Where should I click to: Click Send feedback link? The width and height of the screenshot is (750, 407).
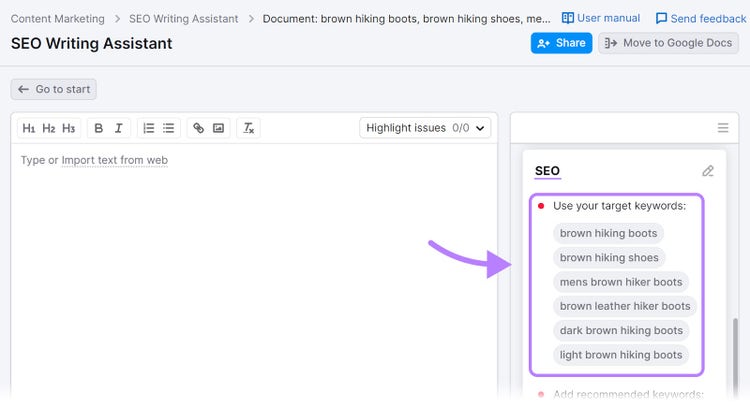tap(701, 19)
